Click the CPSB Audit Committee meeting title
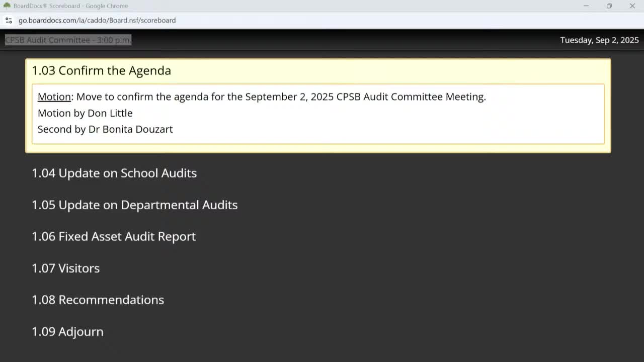 pyautogui.click(x=68, y=40)
